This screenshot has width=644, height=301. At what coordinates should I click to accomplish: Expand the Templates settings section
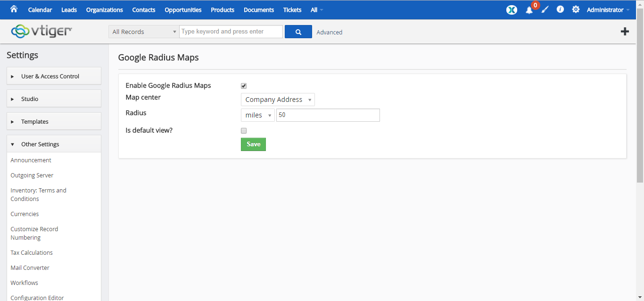pos(54,121)
